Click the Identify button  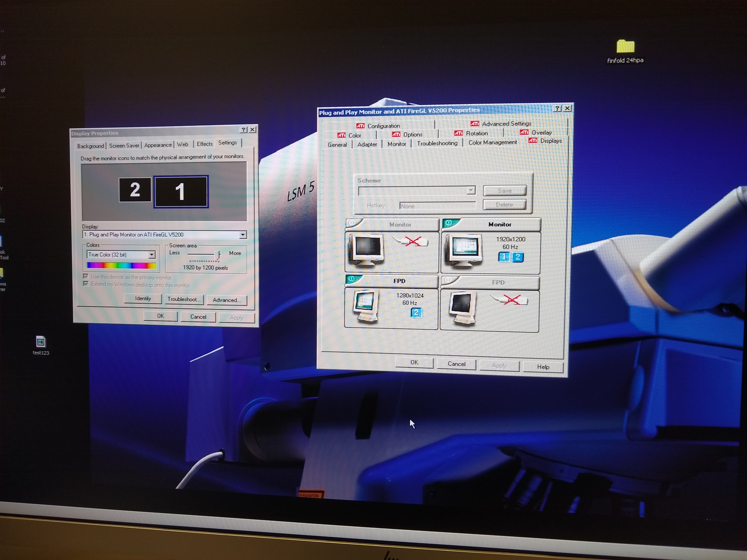coord(143,299)
